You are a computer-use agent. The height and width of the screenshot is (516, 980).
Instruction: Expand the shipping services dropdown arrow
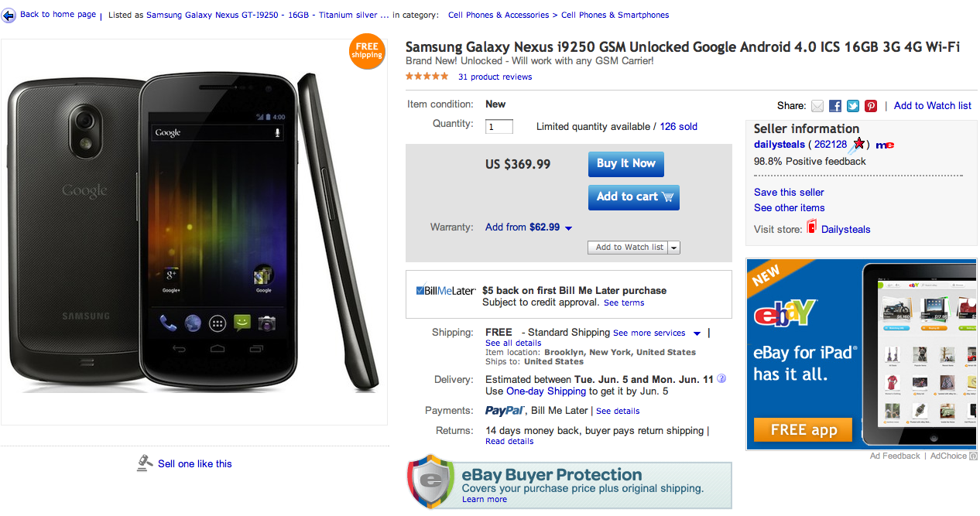coord(697,333)
